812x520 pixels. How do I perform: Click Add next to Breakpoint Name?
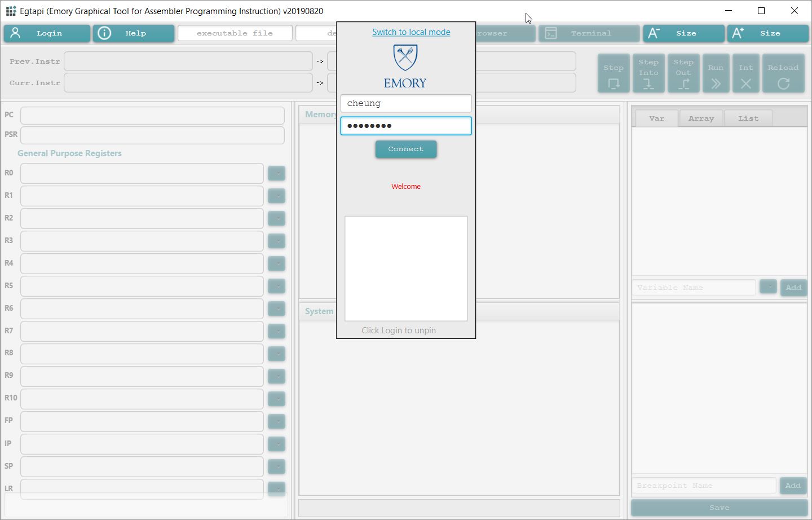coord(793,486)
